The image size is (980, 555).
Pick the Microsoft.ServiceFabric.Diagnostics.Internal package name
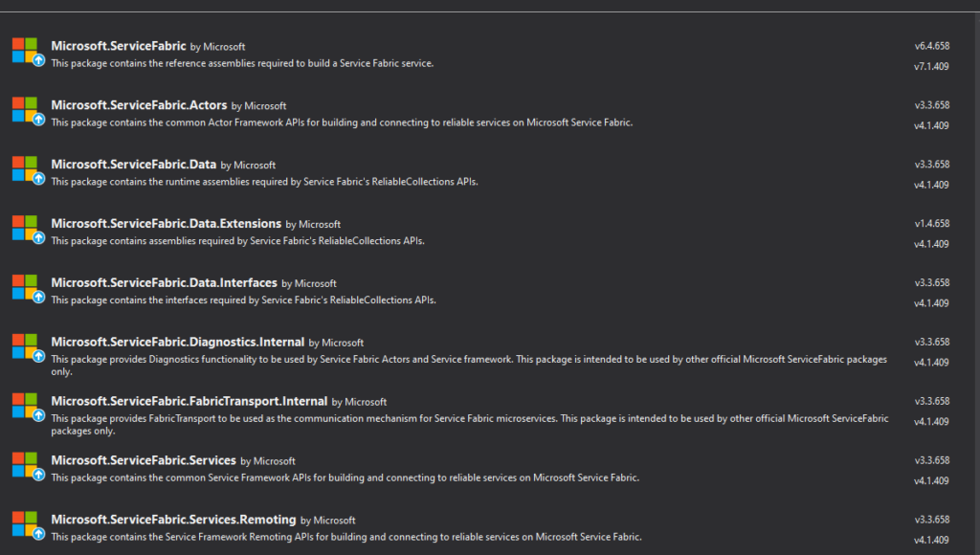[177, 343]
